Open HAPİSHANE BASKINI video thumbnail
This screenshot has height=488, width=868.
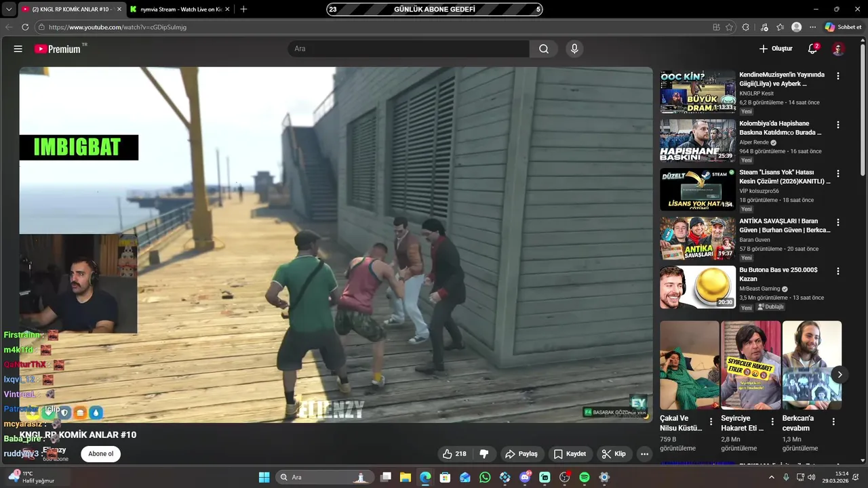pos(698,141)
